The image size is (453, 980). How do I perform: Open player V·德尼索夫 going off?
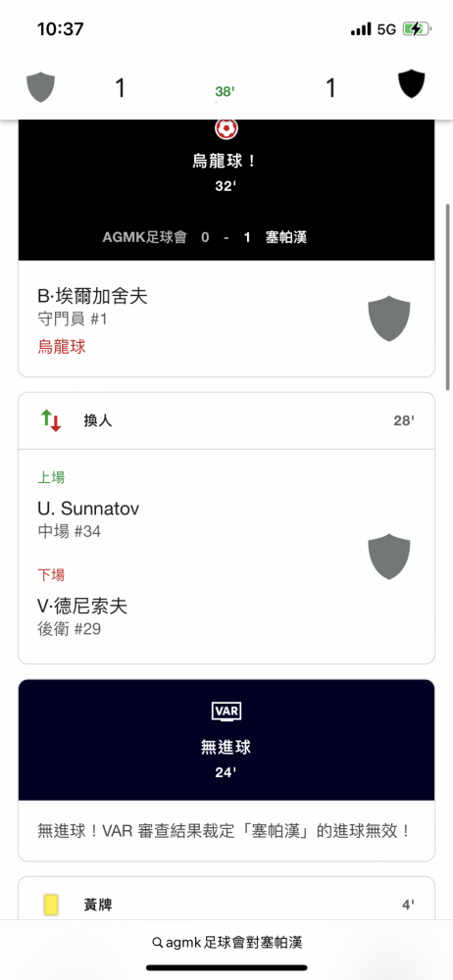click(x=82, y=606)
